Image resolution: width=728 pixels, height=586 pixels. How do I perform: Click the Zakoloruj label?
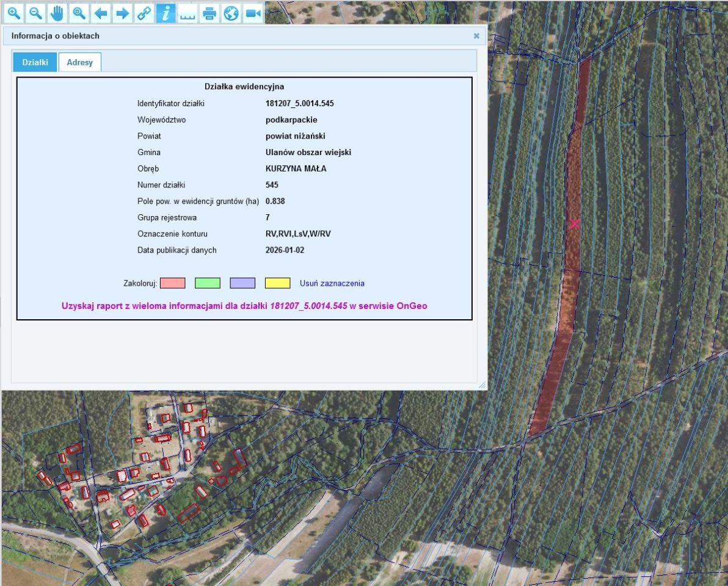click(140, 283)
